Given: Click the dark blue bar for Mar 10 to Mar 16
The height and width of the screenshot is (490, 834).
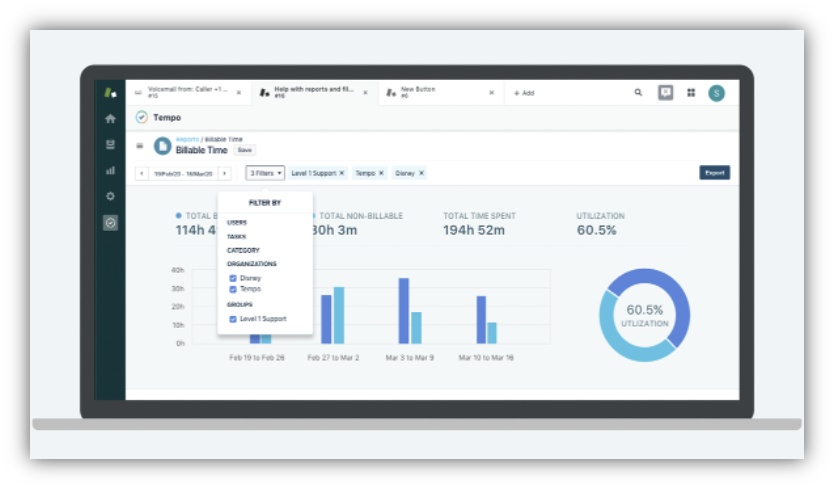Looking at the screenshot, I should click(481, 320).
